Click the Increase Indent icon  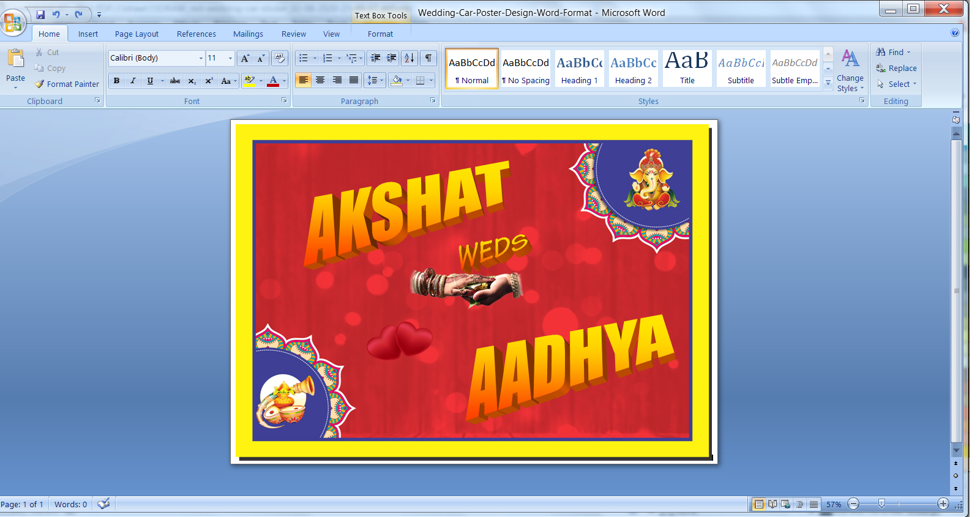tap(392, 58)
